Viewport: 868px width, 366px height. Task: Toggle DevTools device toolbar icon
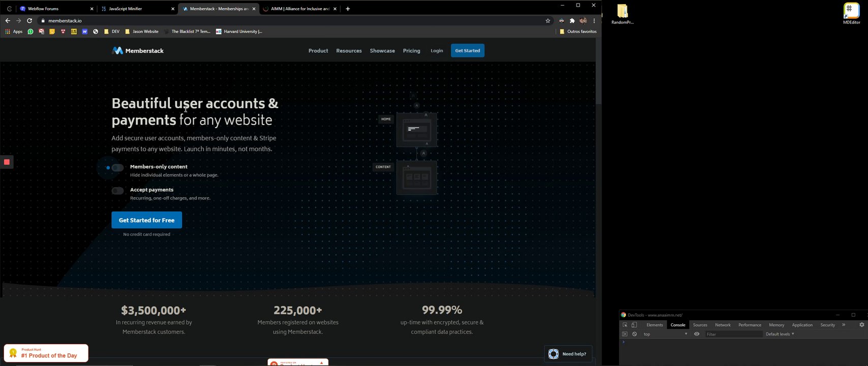click(634, 325)
